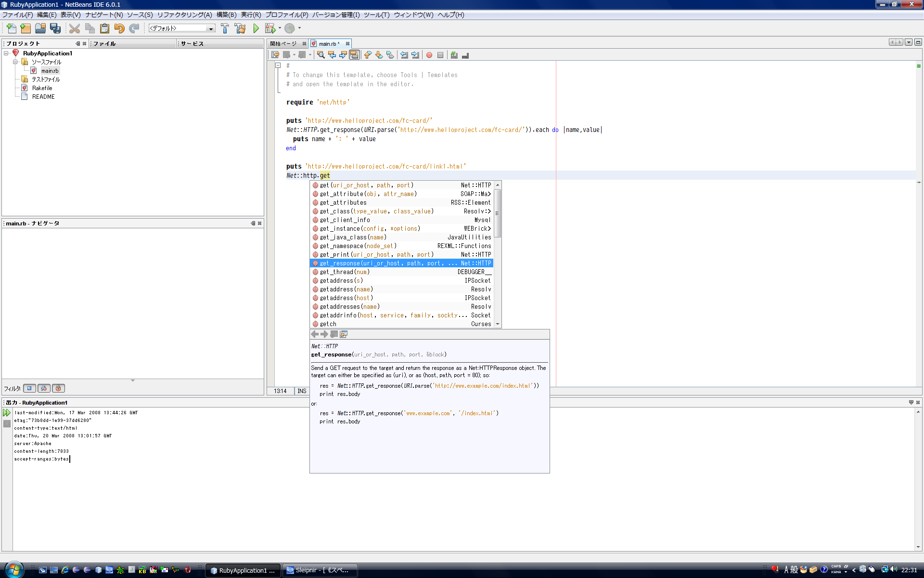924x578 pixels.
Task: Collapse the RubyApplication1 project node
Action: [6, 53]
